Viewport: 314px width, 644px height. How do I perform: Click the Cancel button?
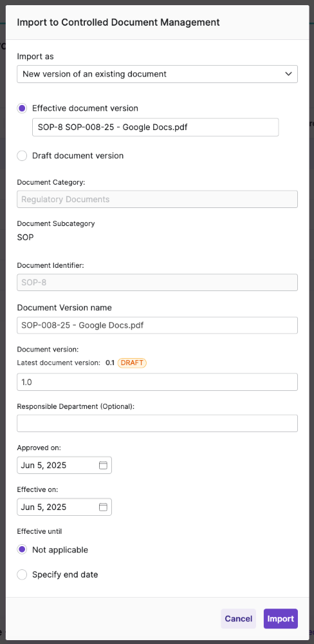239,618
